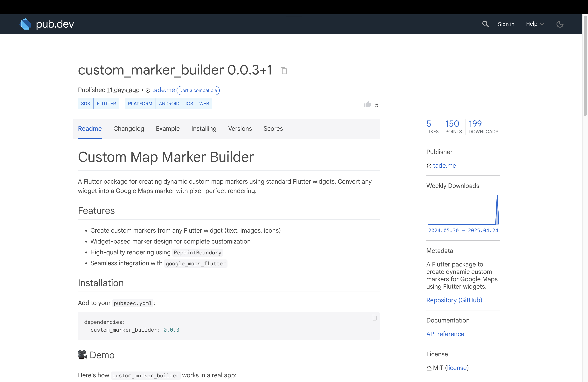Image resolution: width=588 pixels, height=382 pixels.
Task: Click the date range '2024.05.30 – 2025.04.24'
Action: click(x=463, y=230)
